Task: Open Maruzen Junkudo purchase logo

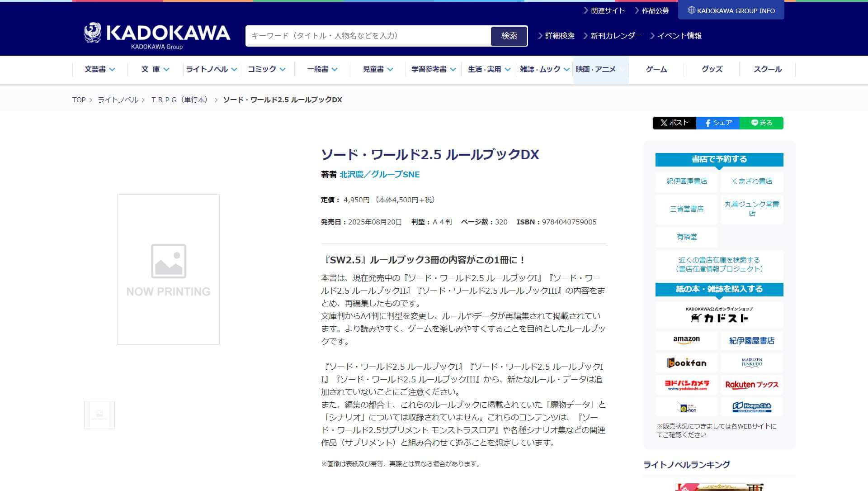Action: click(x=752, y=362)
